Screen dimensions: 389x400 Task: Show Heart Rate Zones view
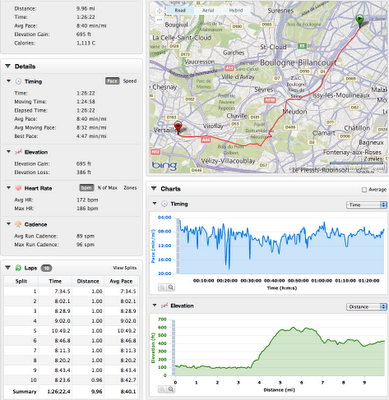(x=130, y=188)
